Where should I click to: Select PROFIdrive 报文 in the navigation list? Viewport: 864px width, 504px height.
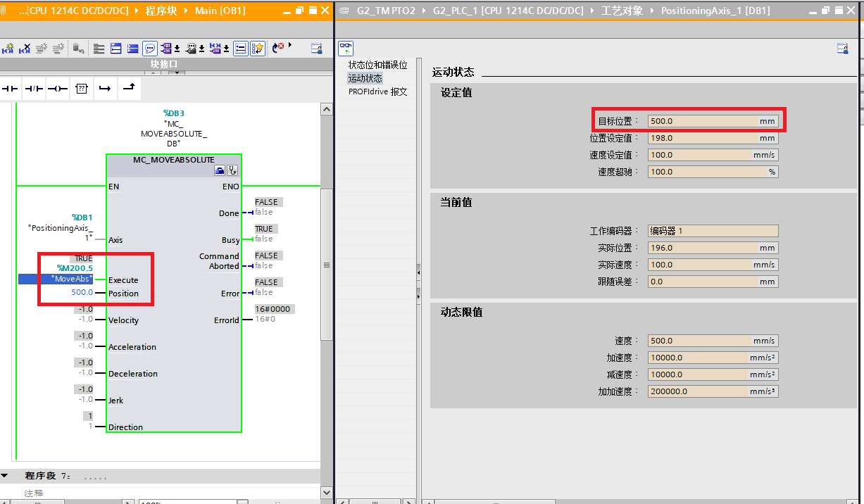click(377, 92)
